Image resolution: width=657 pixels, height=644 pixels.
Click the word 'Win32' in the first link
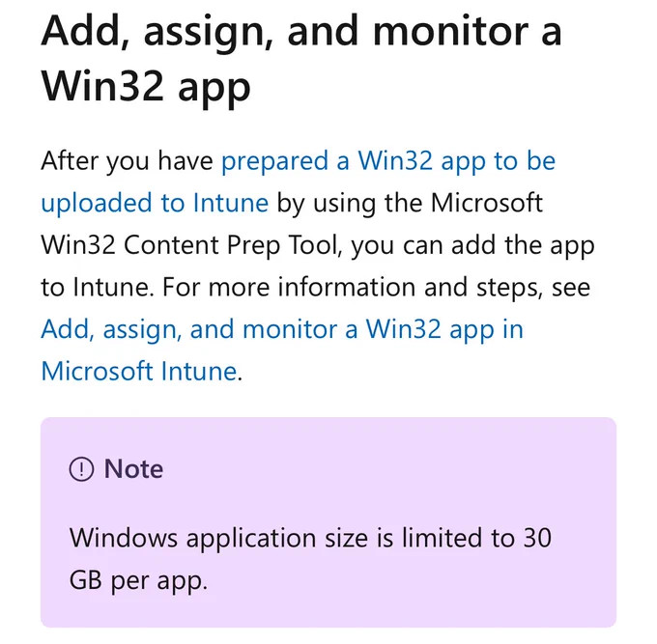point(395,161)
